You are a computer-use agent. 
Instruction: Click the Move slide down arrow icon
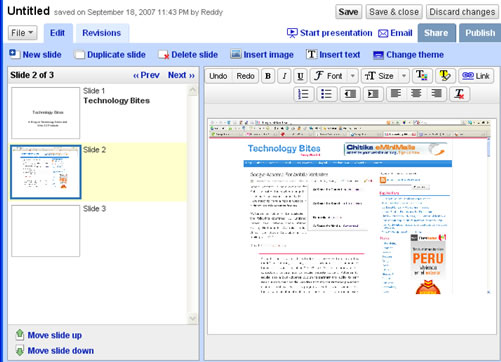click(x=20, y=351)
